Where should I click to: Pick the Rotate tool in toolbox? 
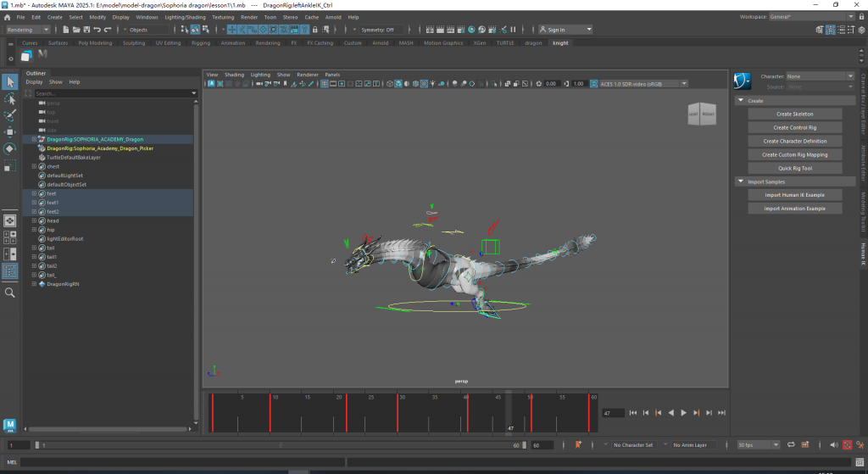pos(10,148)
